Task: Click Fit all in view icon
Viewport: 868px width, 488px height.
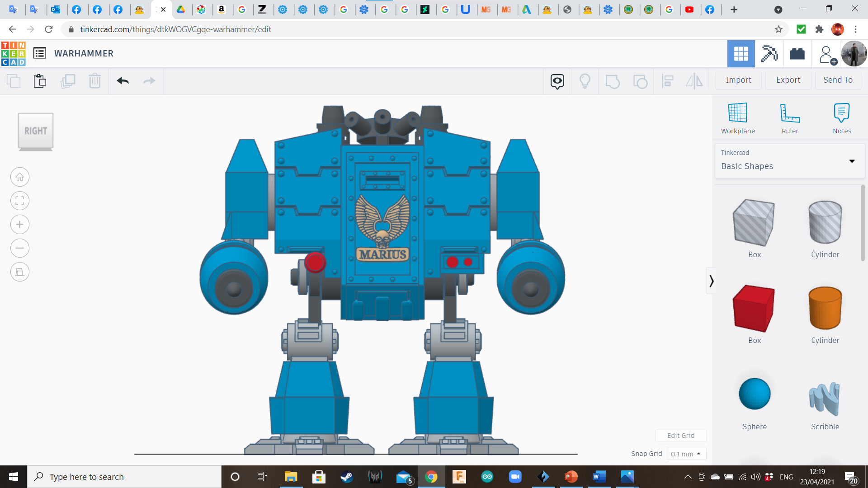Action: [20, 201]
